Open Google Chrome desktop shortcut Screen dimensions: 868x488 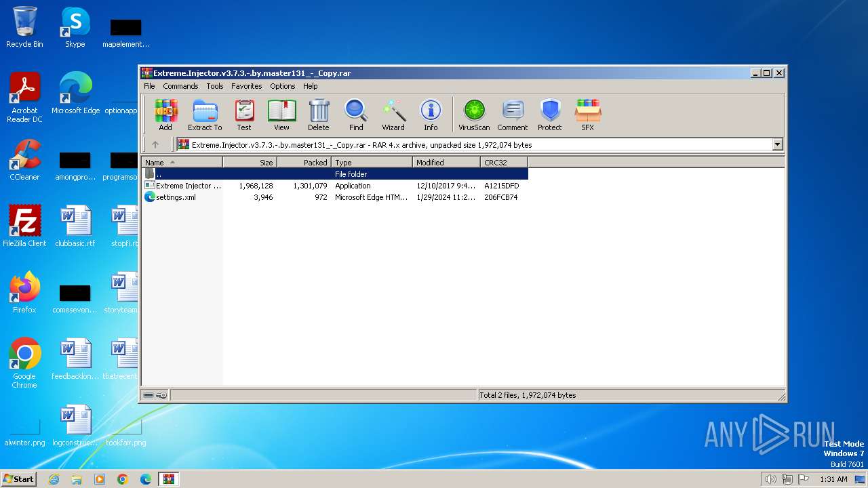pos(24,363)
